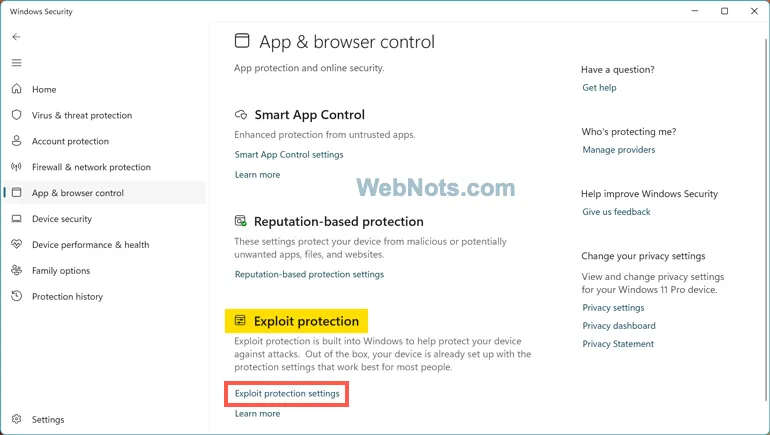Viewport: 770px width, 435px height.
Task: Open Settings gear at sidebar bottom
Action: tap(17, 419)
